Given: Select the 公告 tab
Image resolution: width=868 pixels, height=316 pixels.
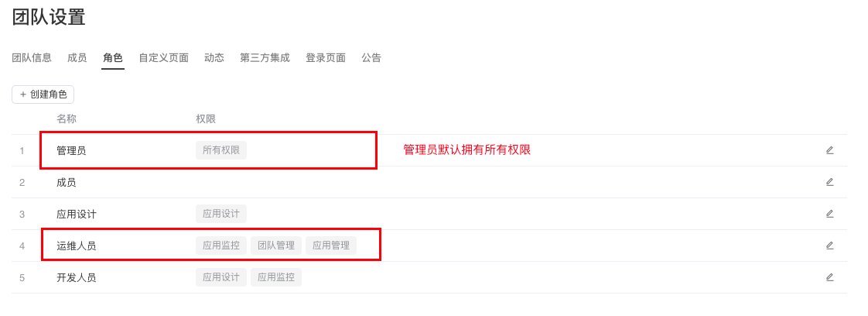Looking at the screenshot, I should [371, 57].
